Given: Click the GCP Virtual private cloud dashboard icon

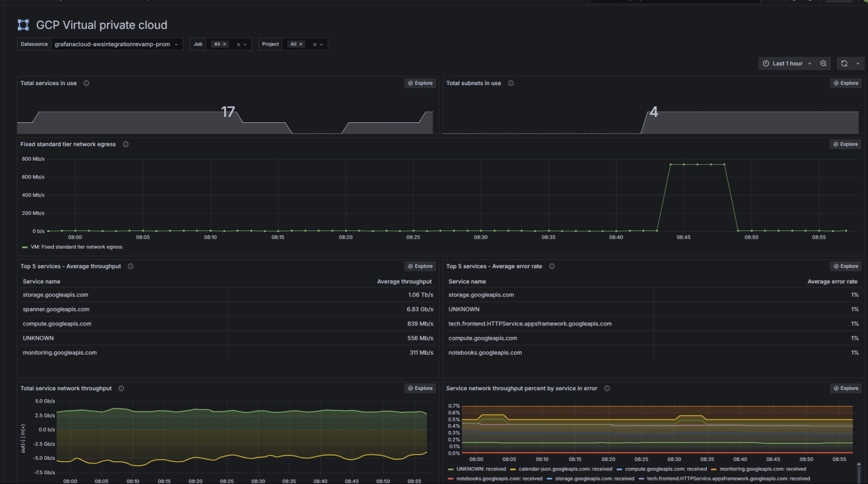Looking at the screenshot, I should (23, 25).
